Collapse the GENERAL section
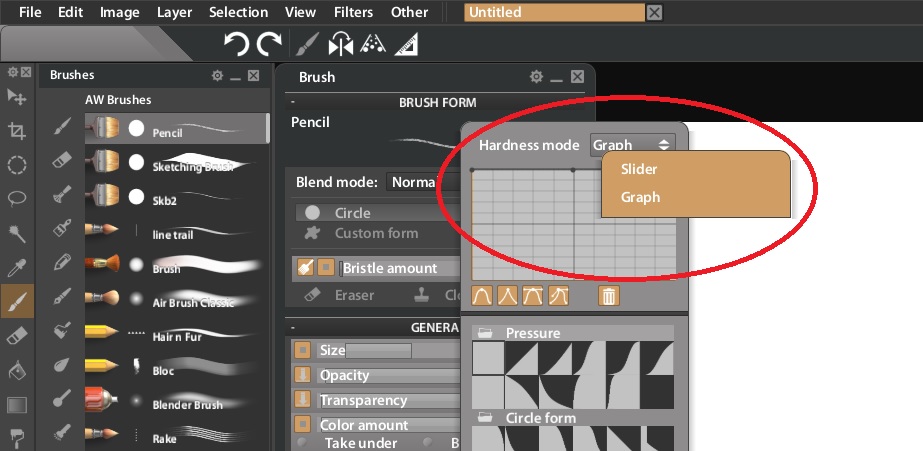The height and width of the screenshot is (451, 923). (x=293, y=327)
